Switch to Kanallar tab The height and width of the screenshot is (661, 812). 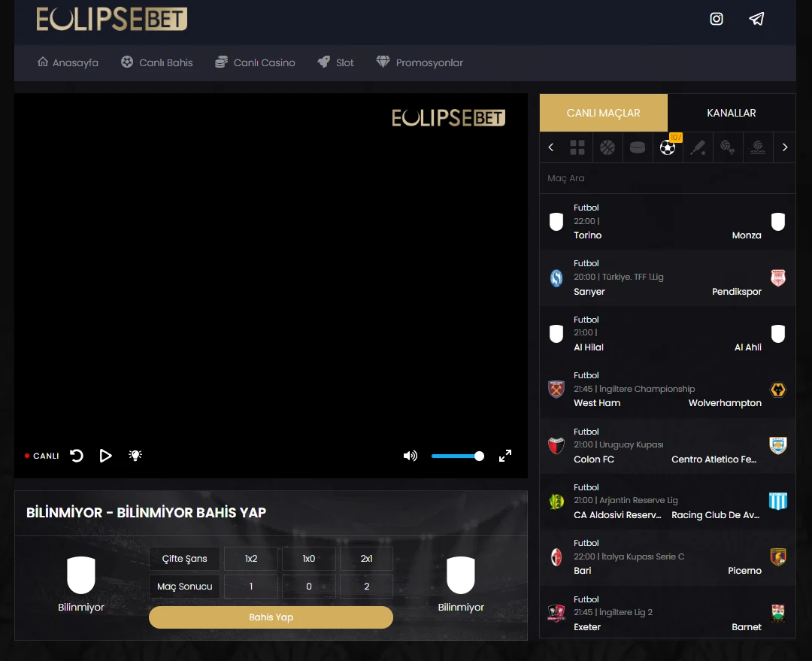(732, 113)
